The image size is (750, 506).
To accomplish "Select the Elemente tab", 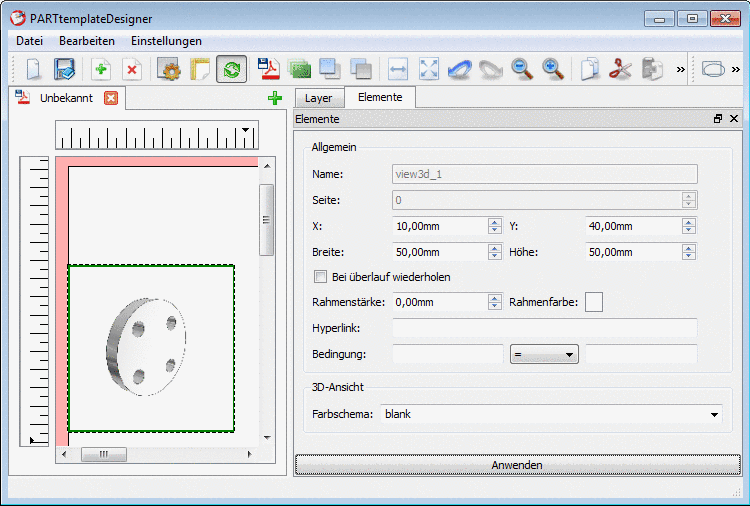I will 380,97.
